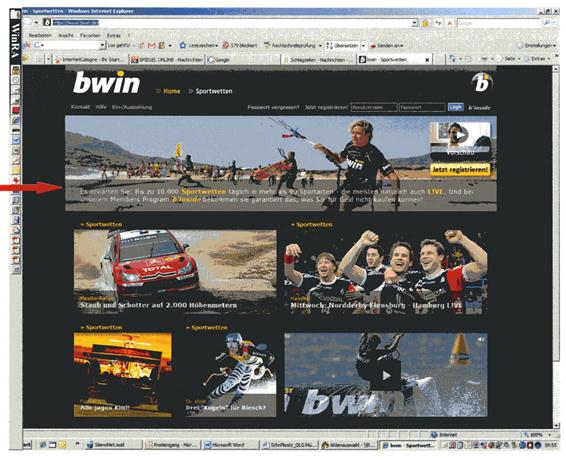Click Sportwetten next to Home in page header
The width and height of the screenshot is (566, 460).
pos(214,91)
